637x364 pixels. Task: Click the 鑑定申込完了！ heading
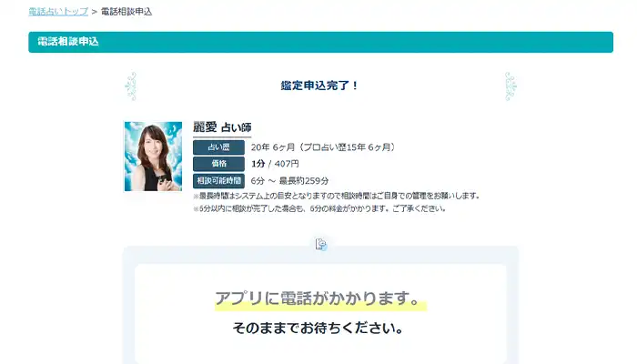pos(320,86)
